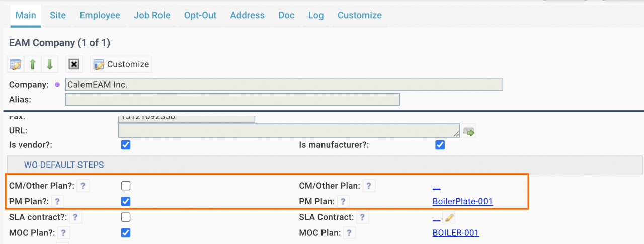Screen dimensions: 644x244
Task: Go to next record with down arrow
Action: 50,64
